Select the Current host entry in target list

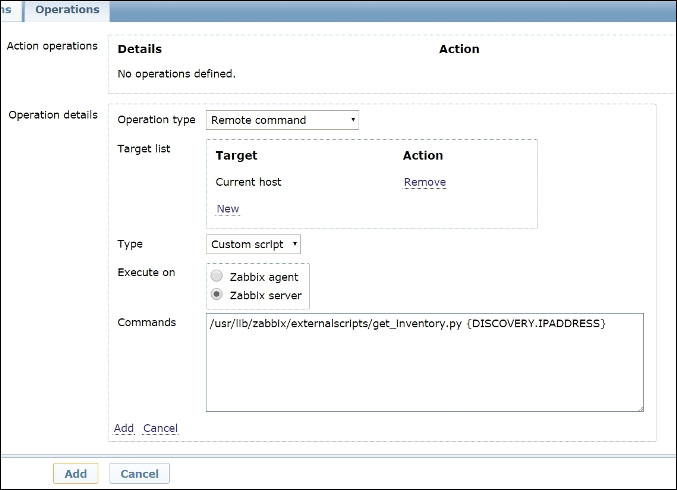click(248, 183)
